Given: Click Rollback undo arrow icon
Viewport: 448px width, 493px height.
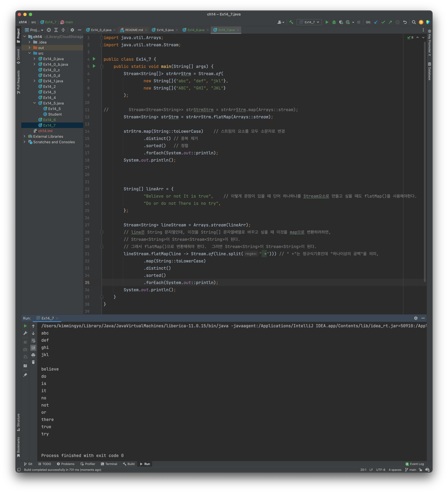Looking at the screenshot, I should 405,22.
